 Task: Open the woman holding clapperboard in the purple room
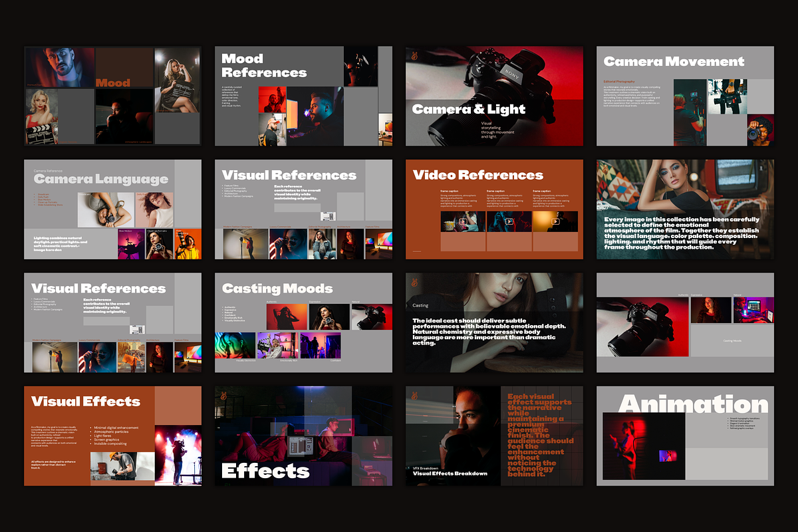[278, 346]
